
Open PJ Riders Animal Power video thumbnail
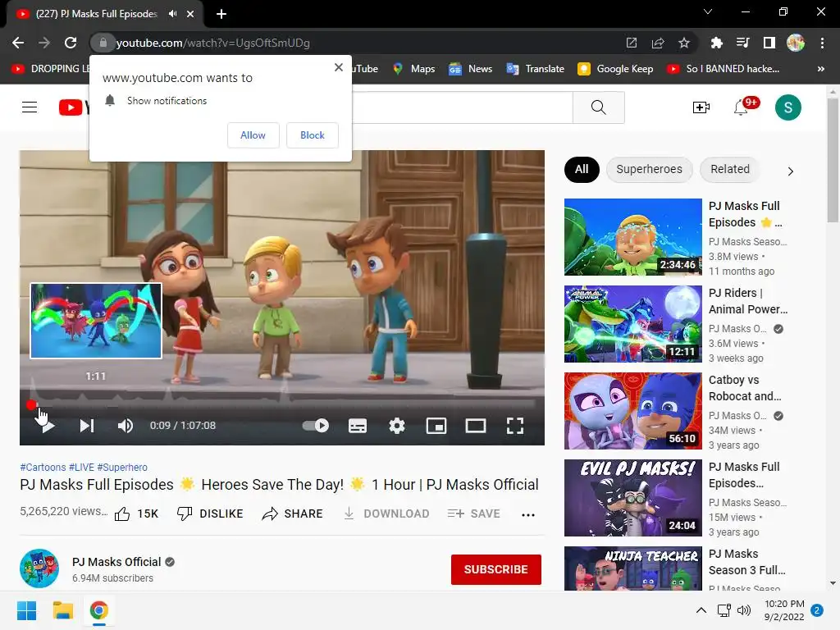[632, 323]
